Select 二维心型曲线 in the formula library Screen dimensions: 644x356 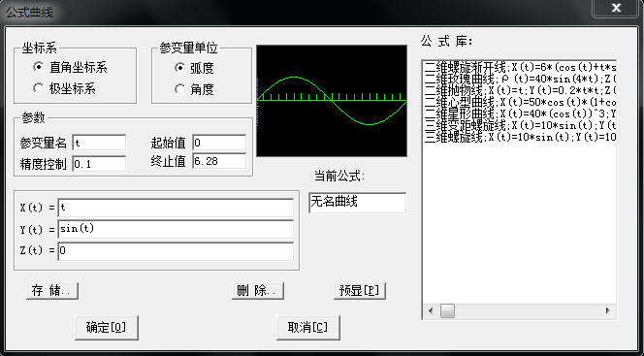click(520, 102)
